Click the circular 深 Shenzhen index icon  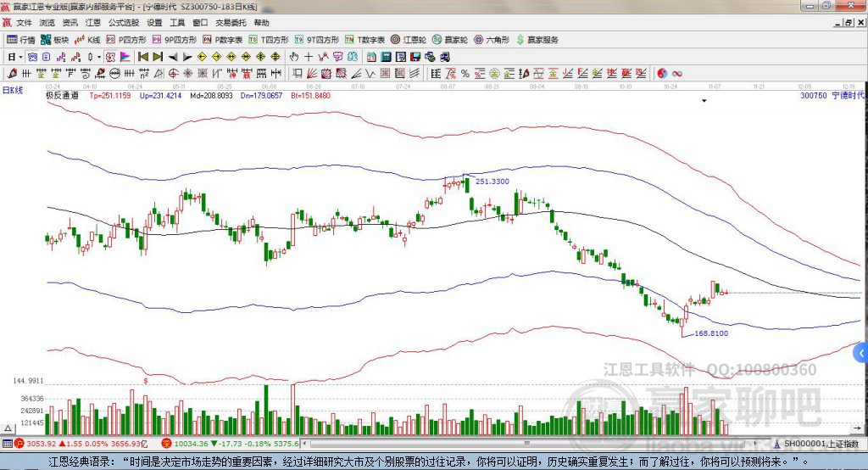[x=167, y=444]
